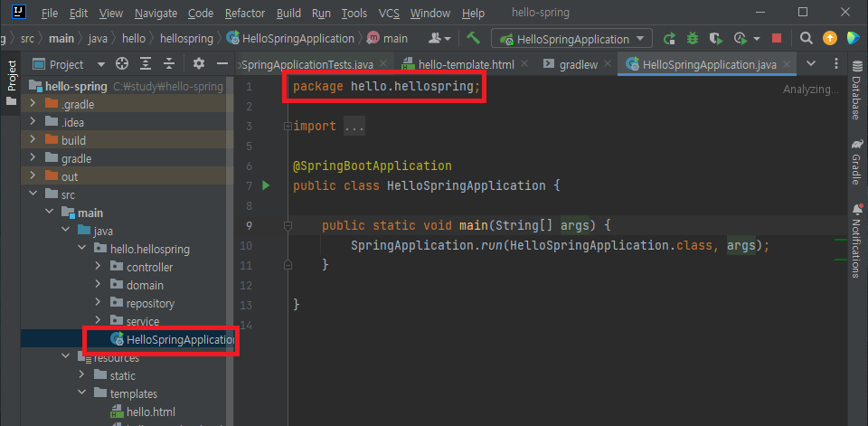Open the editor tabs more-options menu
868x426 pixels.
(x=835, y=63)
